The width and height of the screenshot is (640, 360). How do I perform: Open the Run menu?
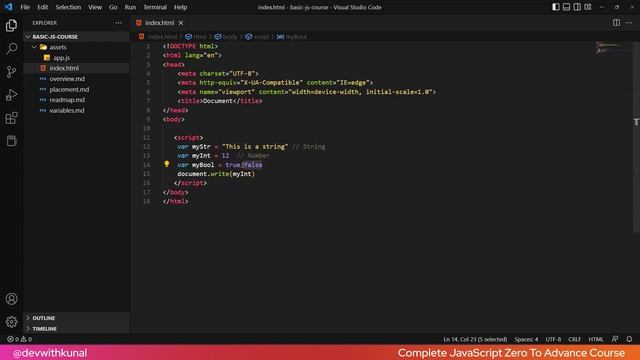pos(130,7)
